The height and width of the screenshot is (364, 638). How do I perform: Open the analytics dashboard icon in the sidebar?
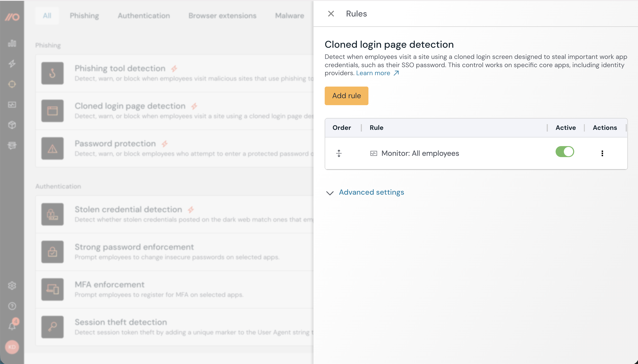pyautogui.click(x=12, y=43)
